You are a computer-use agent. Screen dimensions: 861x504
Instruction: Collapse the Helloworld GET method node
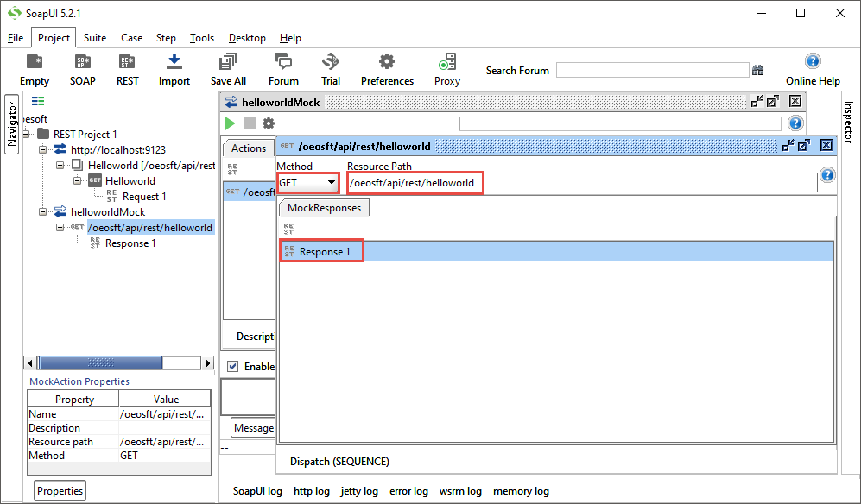pyautogui.click(x=78, y=180)
